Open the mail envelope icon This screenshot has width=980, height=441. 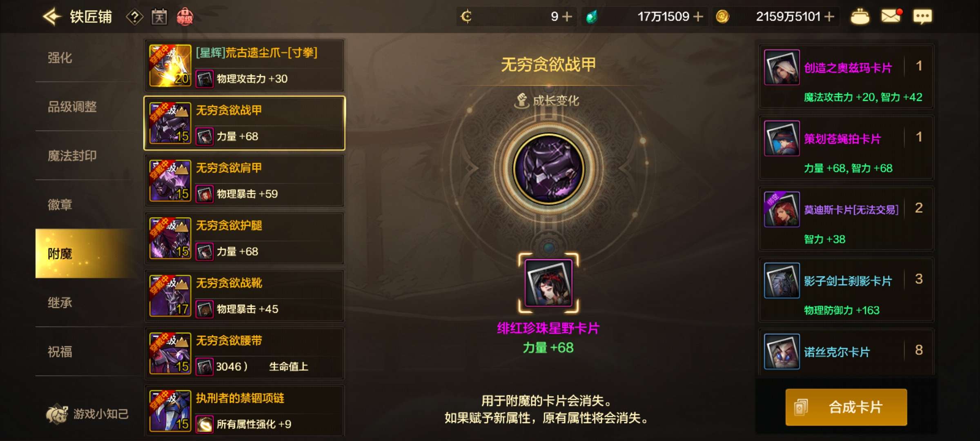(x=891, y=17)
